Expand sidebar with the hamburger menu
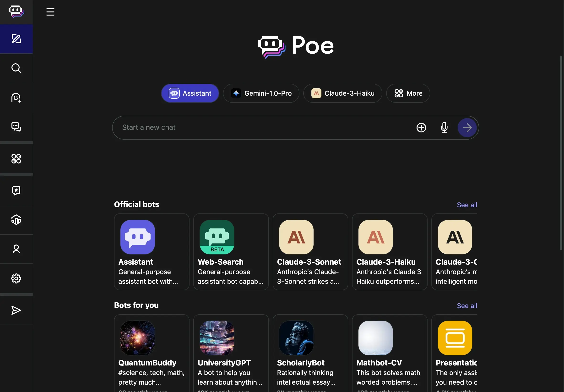Viewport: 564px width, 392px height. click(50, 12)
